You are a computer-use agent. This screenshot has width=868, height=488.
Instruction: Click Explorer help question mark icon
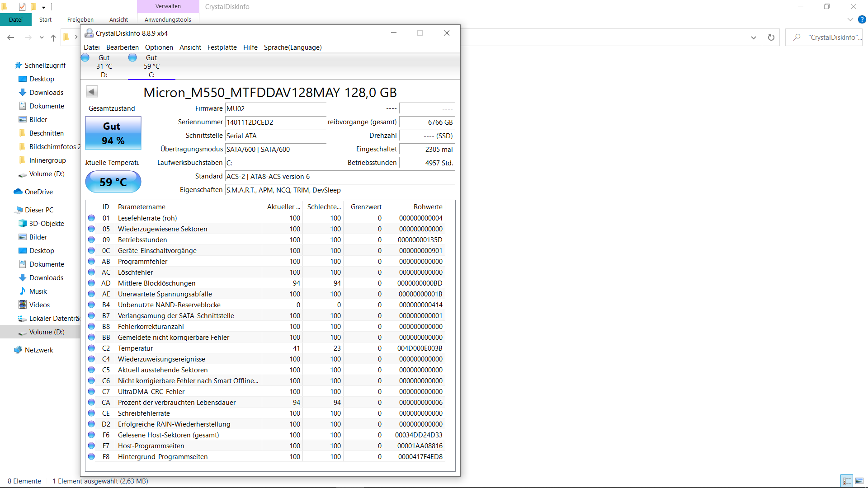coord(862,19)
